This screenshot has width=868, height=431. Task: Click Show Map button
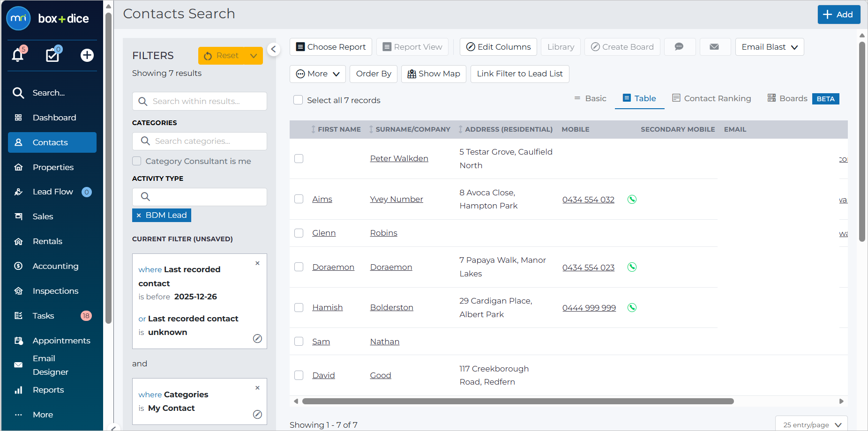434,74
